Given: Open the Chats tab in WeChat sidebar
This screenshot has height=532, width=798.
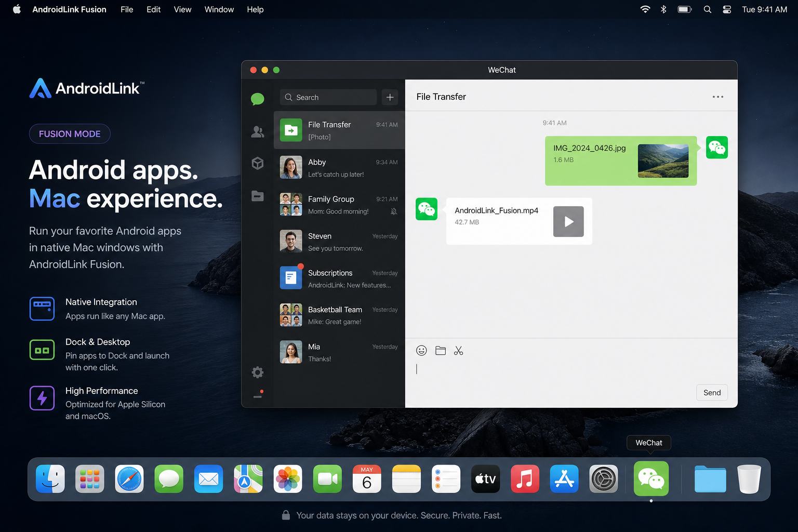Looking at the screenshot, I should (x=257, y=99).
